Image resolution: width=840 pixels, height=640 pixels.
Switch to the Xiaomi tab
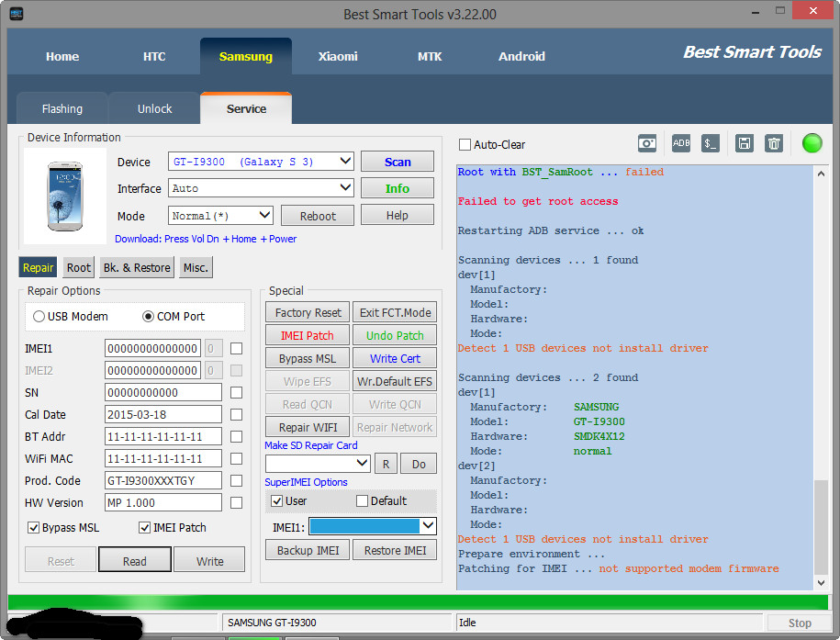(x=338, y=56)
